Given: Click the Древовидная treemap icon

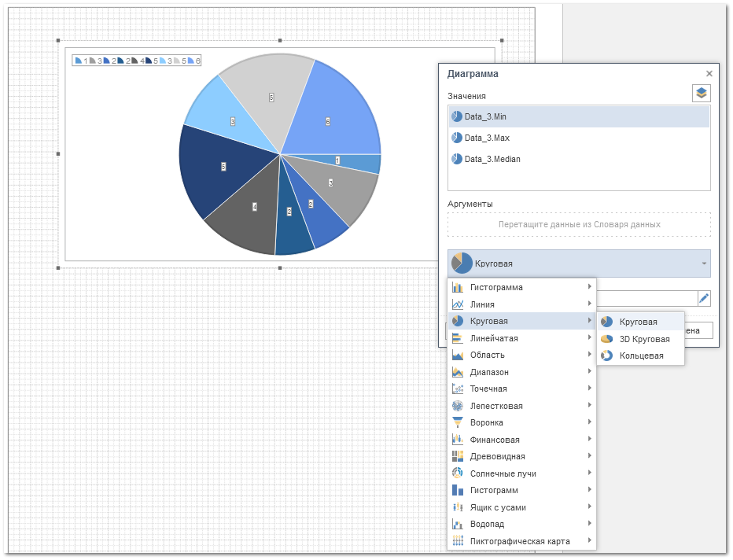Looking at the screenshot, I should (458, 456).
